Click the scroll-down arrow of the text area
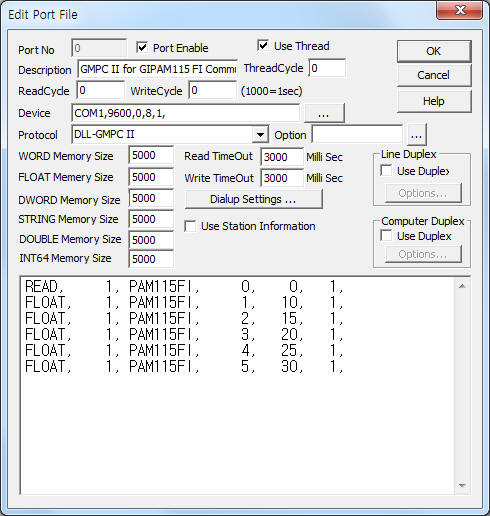Viewport: 490px width, 516px height. 462,486
